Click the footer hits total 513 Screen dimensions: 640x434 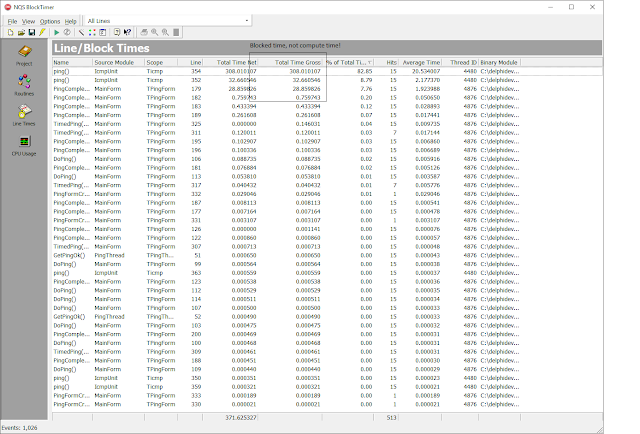(391, 418)
